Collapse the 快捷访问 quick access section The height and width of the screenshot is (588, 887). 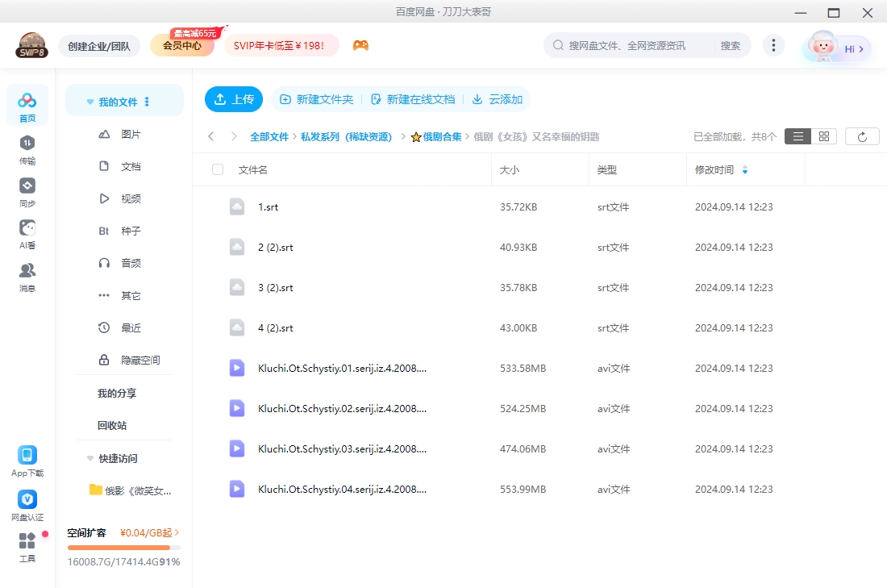(x=90, y=458)
